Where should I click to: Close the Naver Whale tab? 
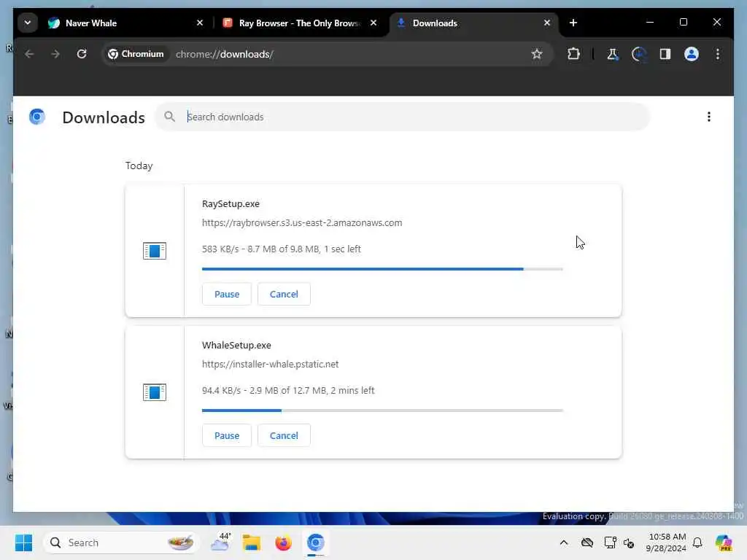tap(200, 23)
